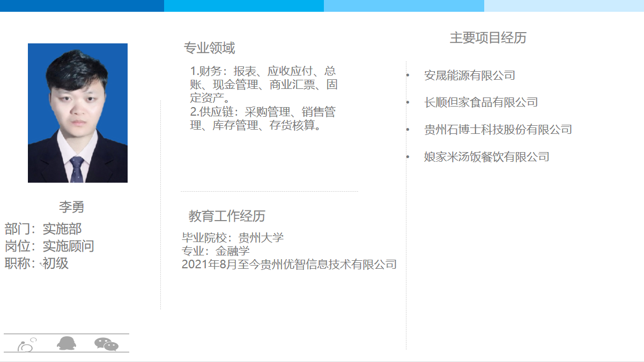The width and height of the screenshot is (644, 362).
Task: Click the 教育工作经历 heading
Action: coord(227,216)
